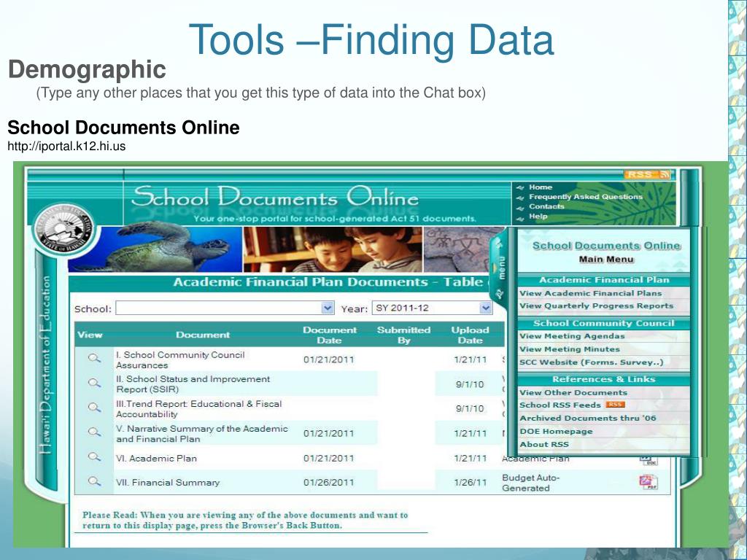
Task: Open Contacts in top navigation
Action: pyautogui.click(x=546, y=206)
